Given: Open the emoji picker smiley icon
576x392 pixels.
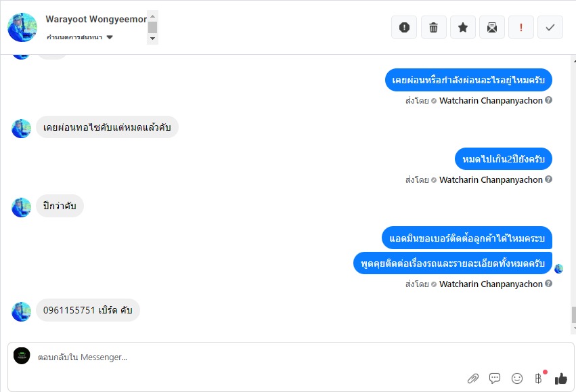Looking at the screenshot, I should [517, 378].
